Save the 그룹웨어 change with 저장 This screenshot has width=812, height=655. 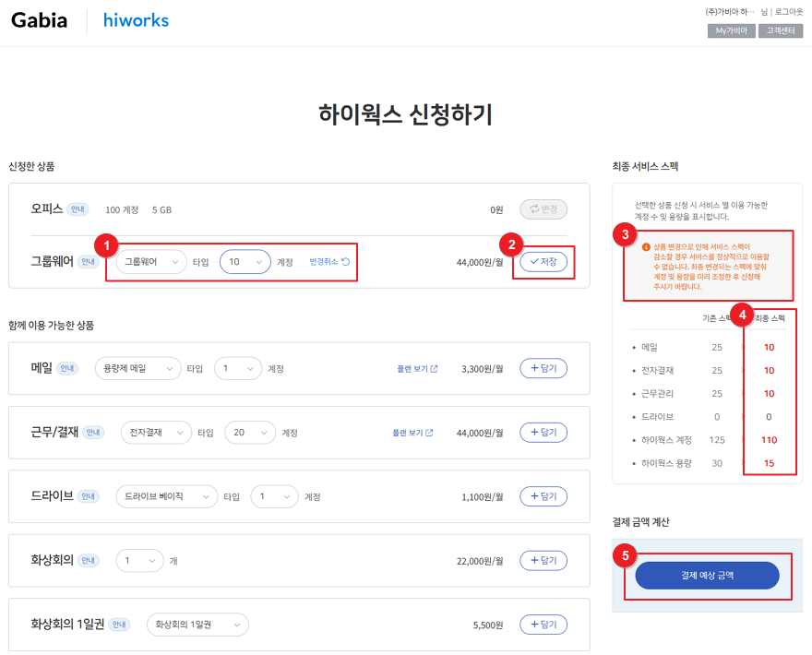coord(543,262)
